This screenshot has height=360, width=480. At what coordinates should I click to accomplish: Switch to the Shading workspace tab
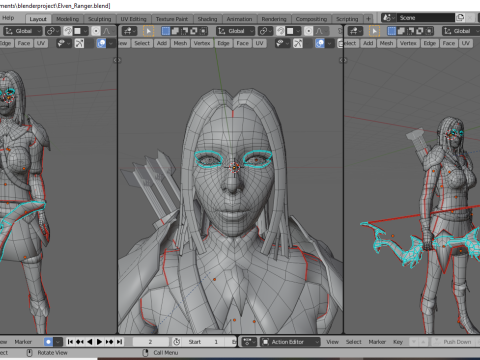tap(207, 19)
